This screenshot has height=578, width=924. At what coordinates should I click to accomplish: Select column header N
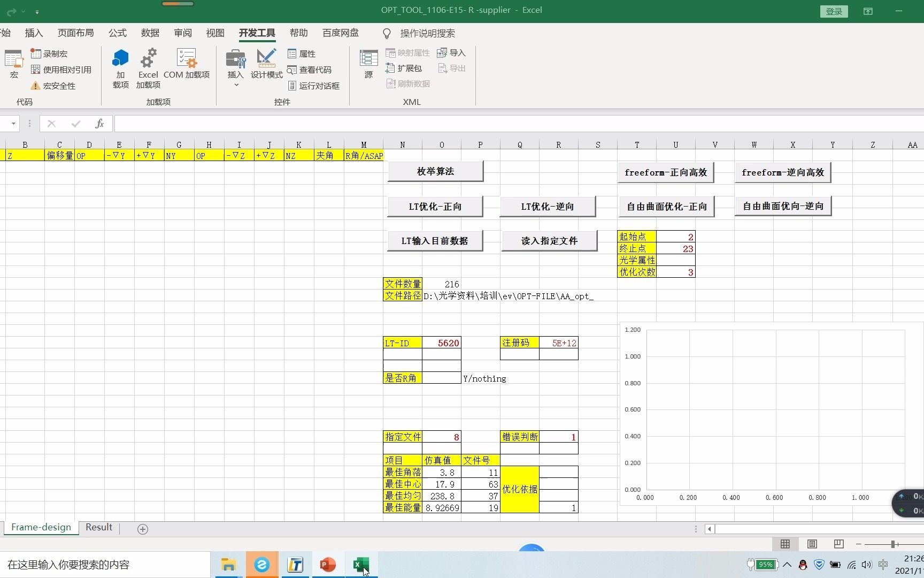tap(403, 144)
